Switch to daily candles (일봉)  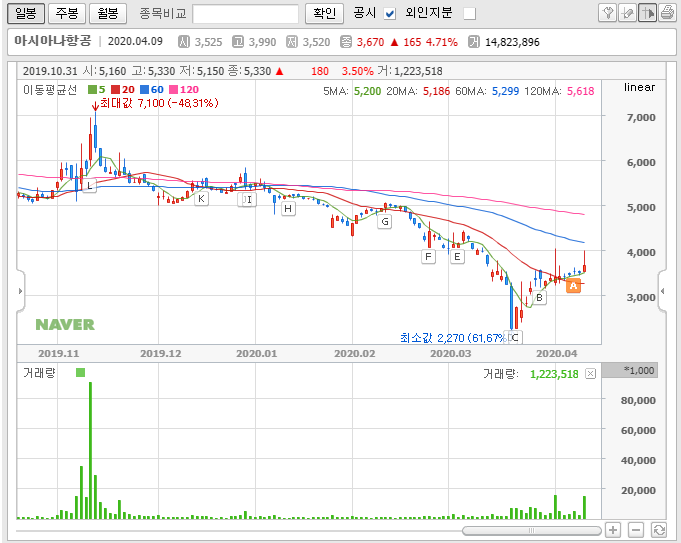coord(26,13)
